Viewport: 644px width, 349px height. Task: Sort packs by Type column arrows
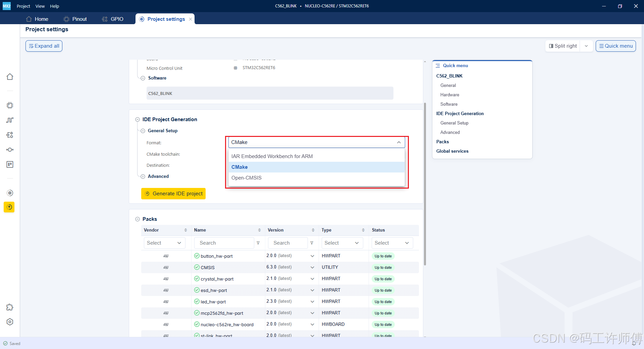[x=363, y=230]
